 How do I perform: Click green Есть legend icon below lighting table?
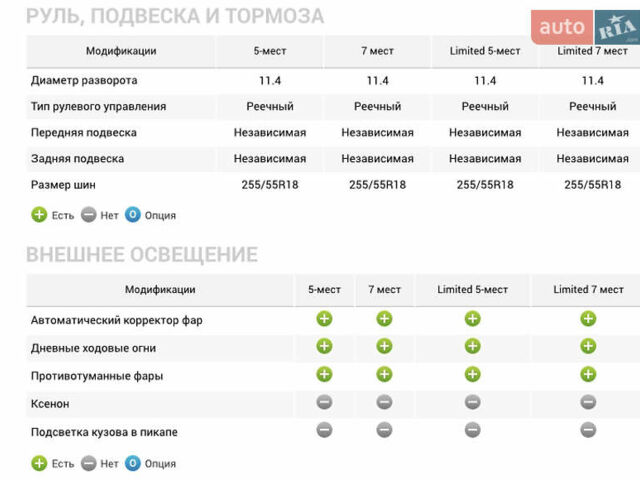coord(39,463)
